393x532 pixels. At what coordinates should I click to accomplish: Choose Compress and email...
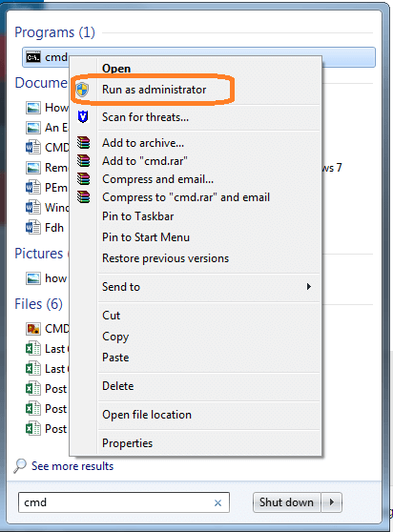[x=157, y=179]
